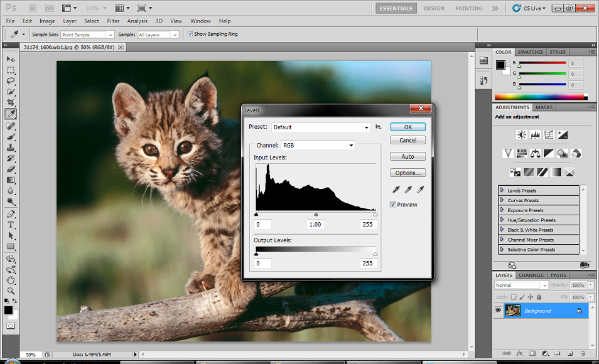
Task: Open the Channel dropdown showing RGB
Action: pyautogui.click(x=318, y=145)
